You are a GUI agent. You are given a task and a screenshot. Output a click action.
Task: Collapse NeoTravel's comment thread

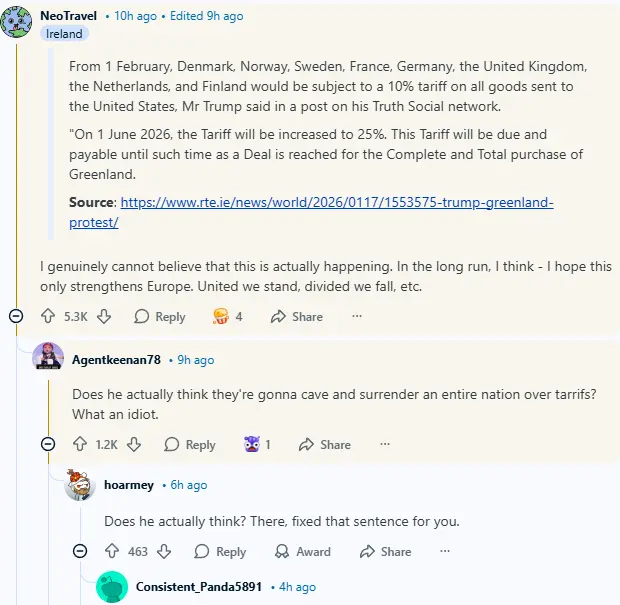[x=16, y=316]
